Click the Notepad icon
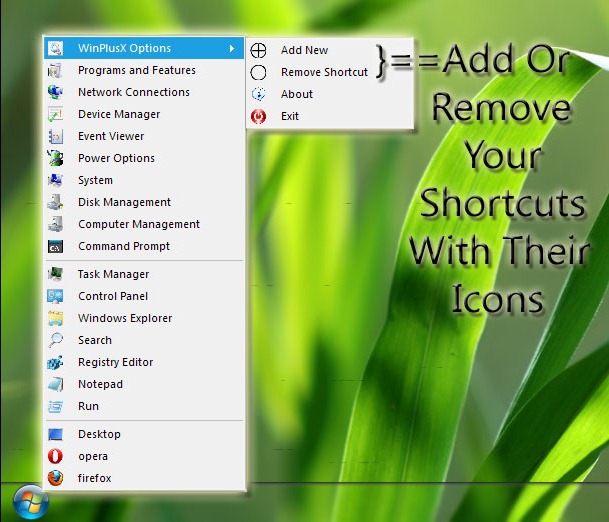 tap(55, 384)
